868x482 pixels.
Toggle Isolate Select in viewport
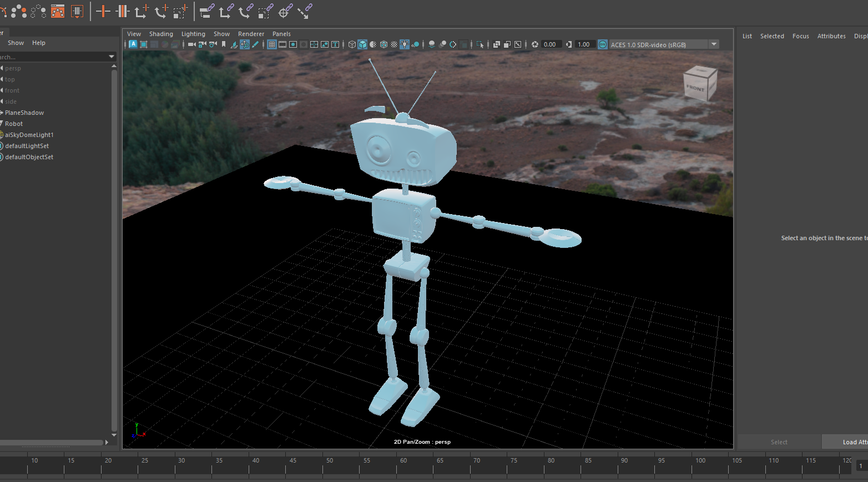(x=480, y=44)
